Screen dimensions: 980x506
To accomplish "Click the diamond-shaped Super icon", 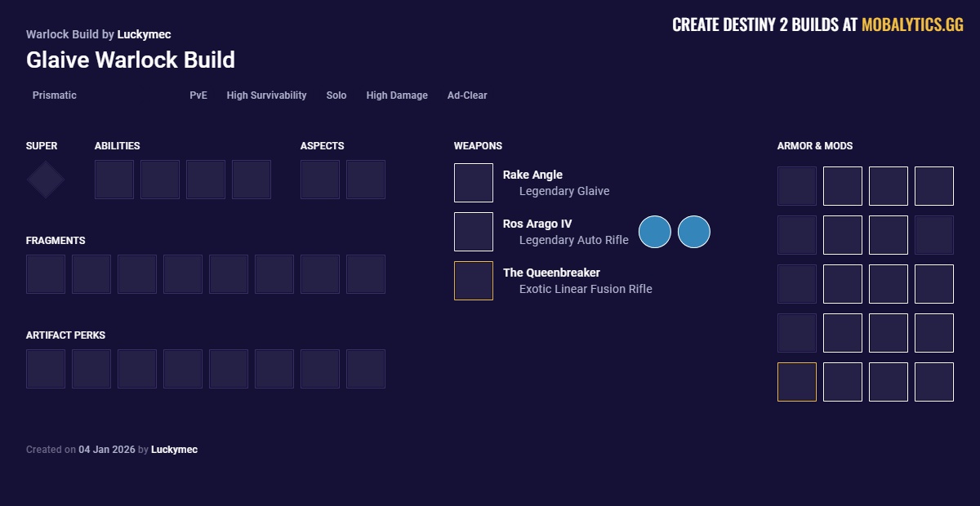I will coord(46,180).
